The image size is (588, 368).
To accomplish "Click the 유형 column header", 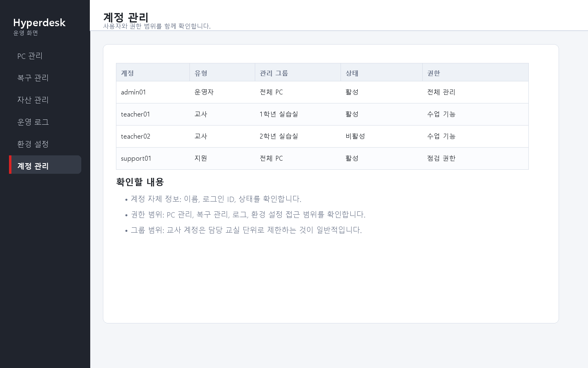I will 223,72.
